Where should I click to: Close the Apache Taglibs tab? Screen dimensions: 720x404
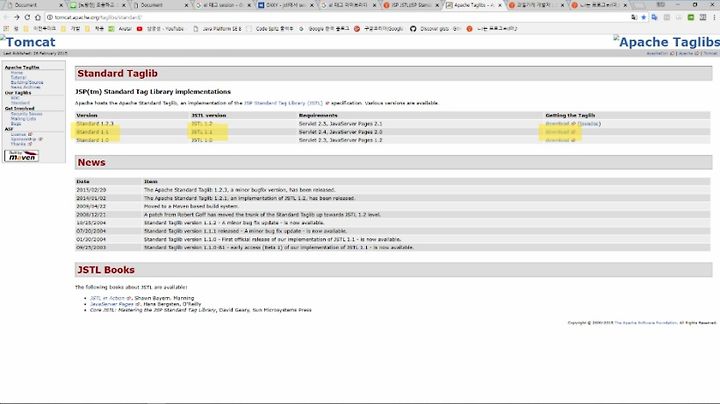[x=500, y=5]
